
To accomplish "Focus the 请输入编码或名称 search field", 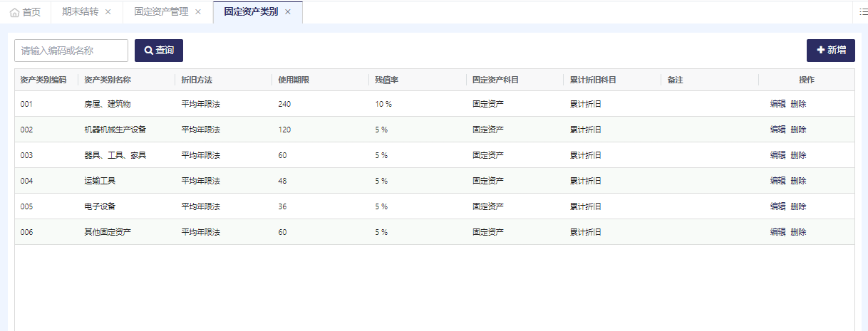I will 71,51.
